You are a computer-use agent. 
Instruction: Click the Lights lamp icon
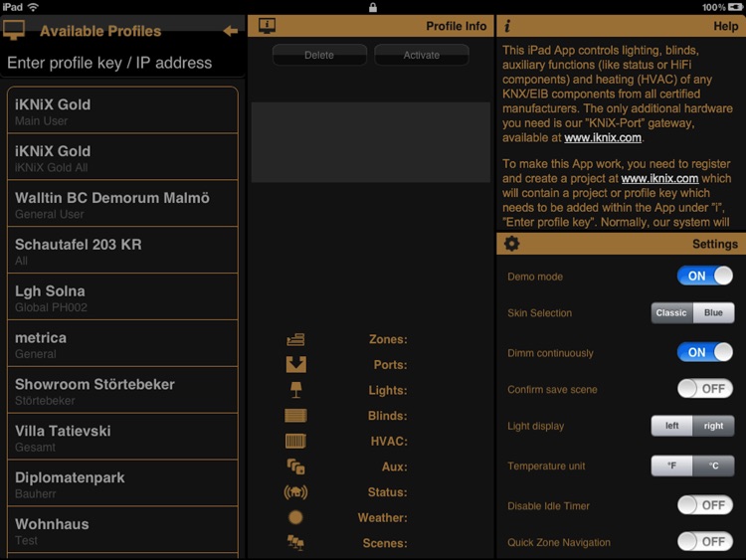click(x=296, y=390)
